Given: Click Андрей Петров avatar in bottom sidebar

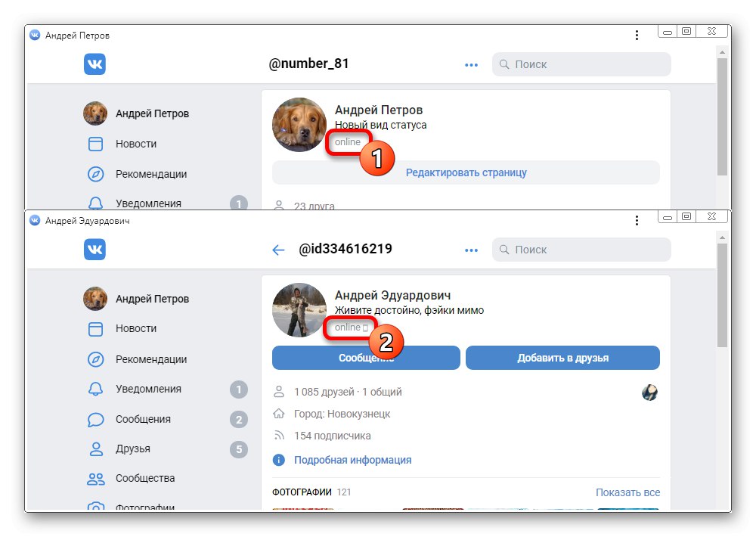Looking at the screenshot, I should (95, 299).
